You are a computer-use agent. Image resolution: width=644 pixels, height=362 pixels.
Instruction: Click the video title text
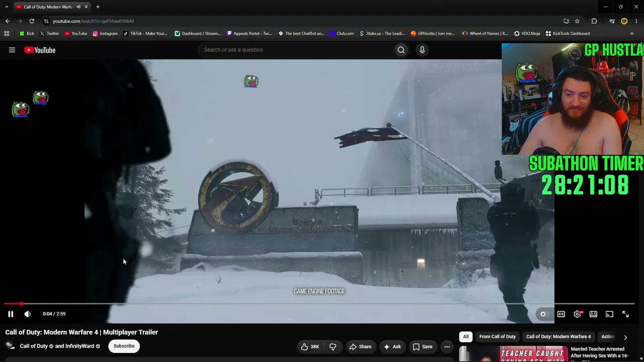click(82, 332)
